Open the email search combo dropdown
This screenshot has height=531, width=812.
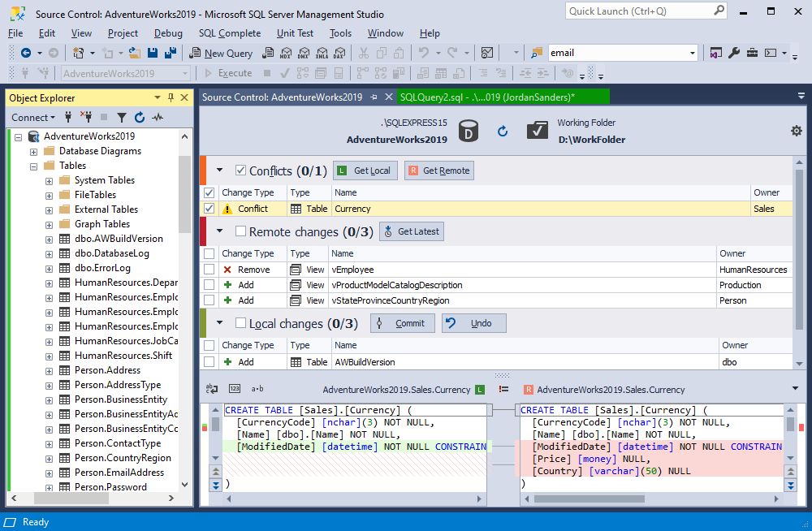(692, 53)
